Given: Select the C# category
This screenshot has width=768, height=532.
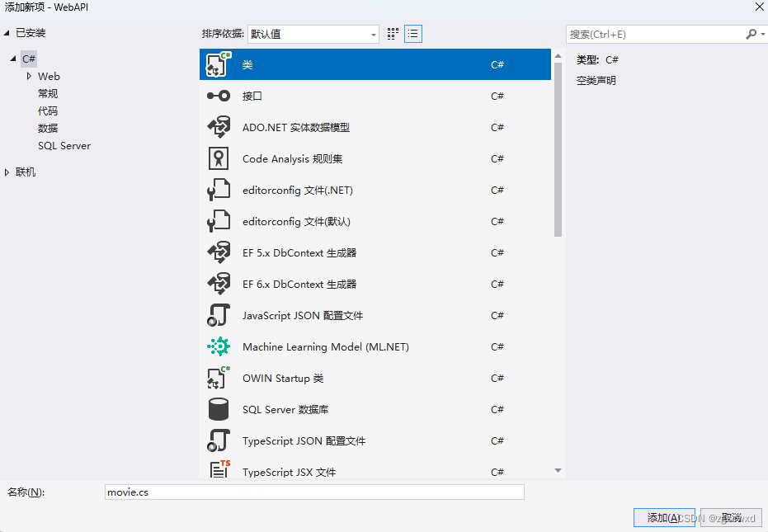Looking at the screenshot, I should pyautogui.click(x=29, y=59).
